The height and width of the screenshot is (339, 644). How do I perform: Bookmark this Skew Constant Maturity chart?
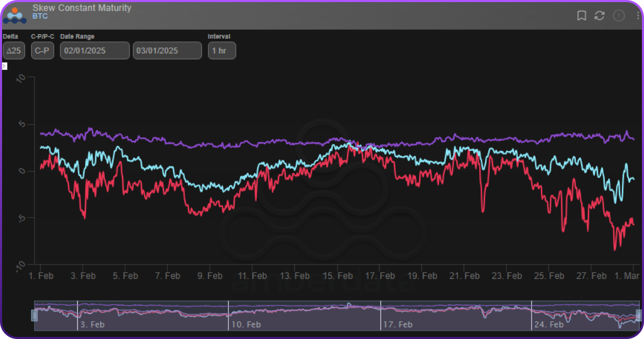click(x=582, y=16)
